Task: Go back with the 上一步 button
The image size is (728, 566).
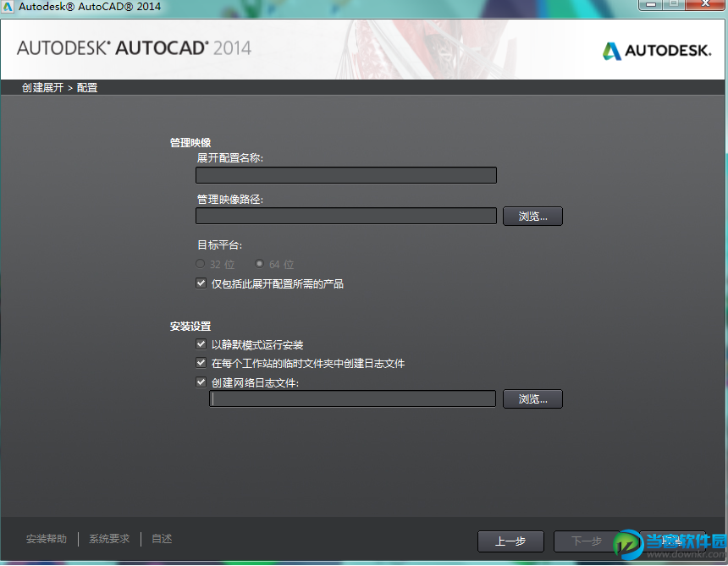Action: (x=510, y=541)
